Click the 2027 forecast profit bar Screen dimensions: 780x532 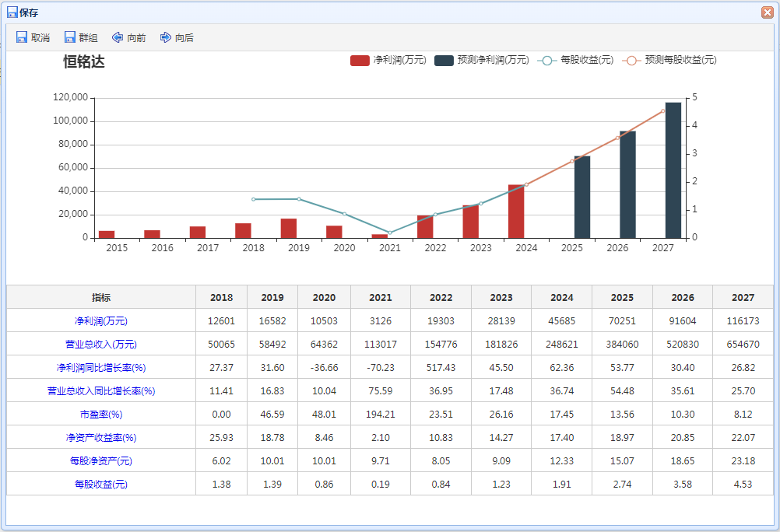point(673,170)
